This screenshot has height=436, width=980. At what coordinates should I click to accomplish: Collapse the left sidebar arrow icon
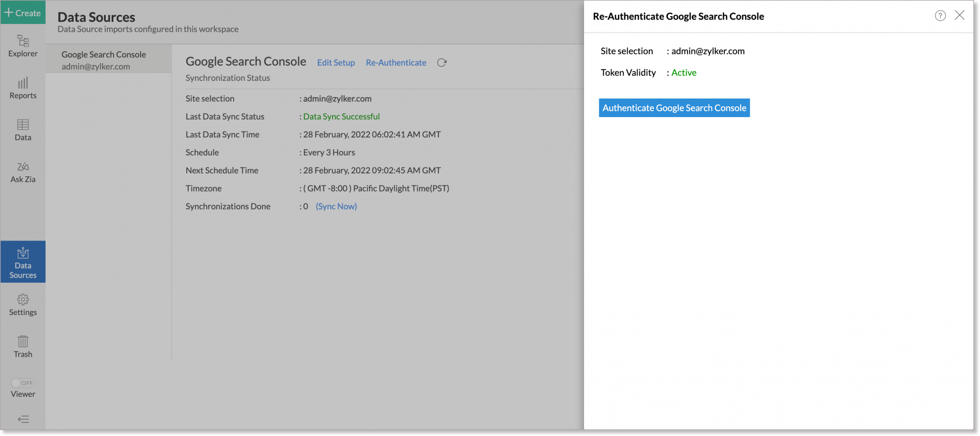pos(23,419)
